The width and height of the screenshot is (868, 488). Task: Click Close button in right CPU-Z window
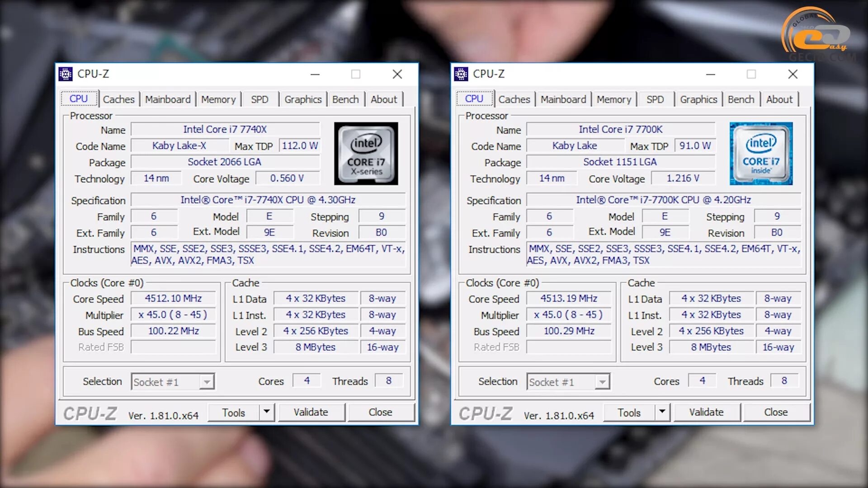(x=776, y=412)
